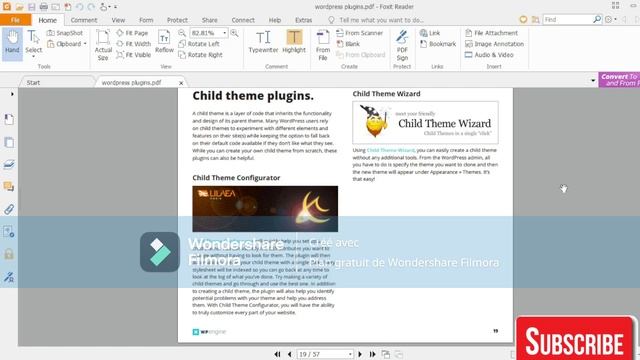Switch to the Comment ribbon tab

click(84, 20)
